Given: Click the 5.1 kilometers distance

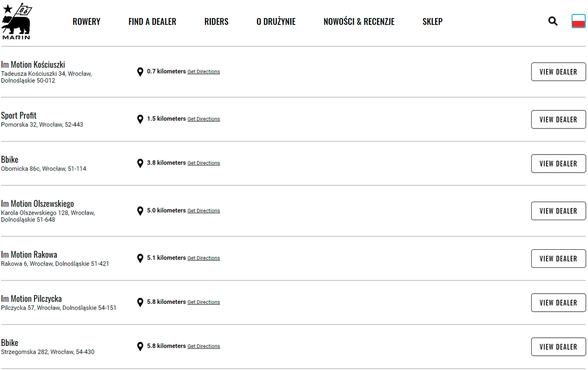Looking at the screenshot, I should coord(166,258).
